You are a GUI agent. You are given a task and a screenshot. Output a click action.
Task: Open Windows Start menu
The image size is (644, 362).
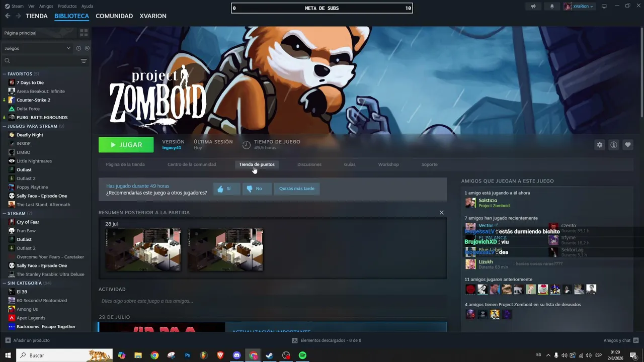8,355
